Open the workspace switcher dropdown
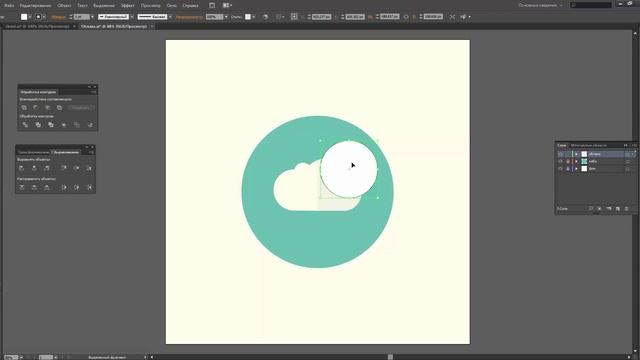Screen dimensions: 640x360 (541, 5)
